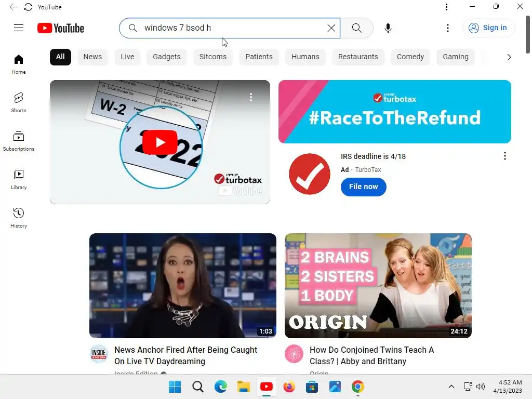
Task: Select the All filter chip
Action: pyautogui.click(x=60, y=57)
